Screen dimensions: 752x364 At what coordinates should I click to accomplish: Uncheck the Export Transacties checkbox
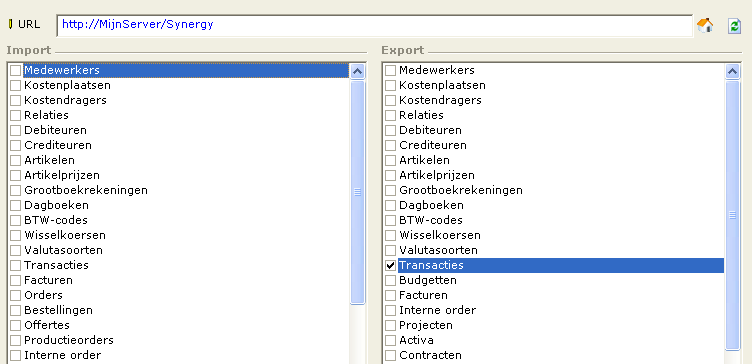pos(390,265)
